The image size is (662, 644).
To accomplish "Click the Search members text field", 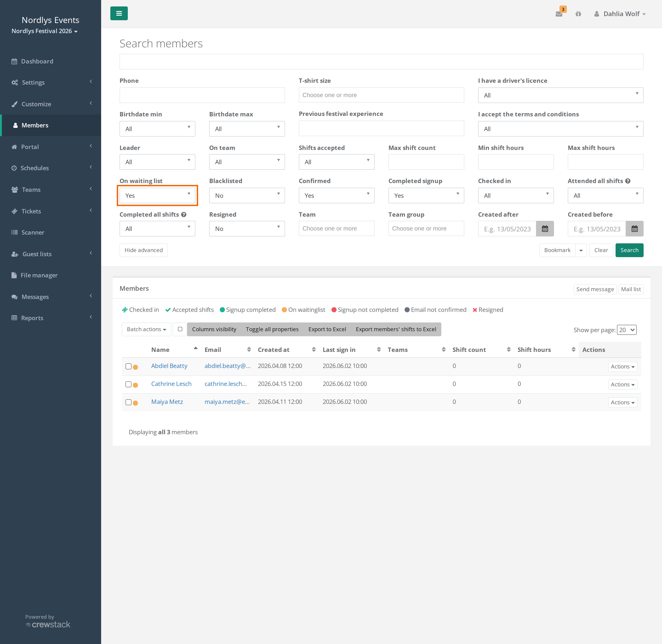I will (381, 62).
